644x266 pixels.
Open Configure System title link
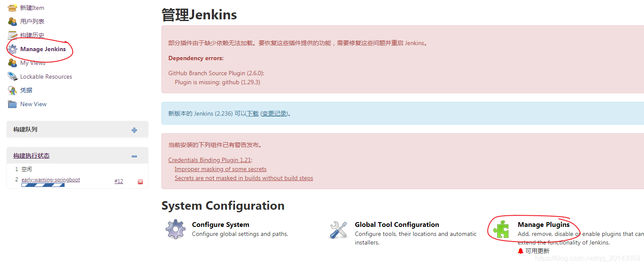(220, 224)
